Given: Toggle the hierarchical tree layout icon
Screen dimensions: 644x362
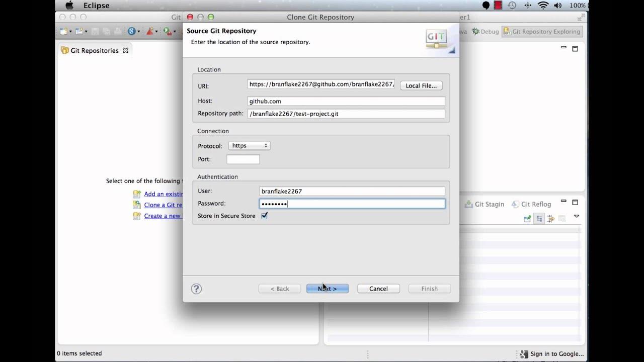Looking at the screenshot, I should click(x=539, y=219).
